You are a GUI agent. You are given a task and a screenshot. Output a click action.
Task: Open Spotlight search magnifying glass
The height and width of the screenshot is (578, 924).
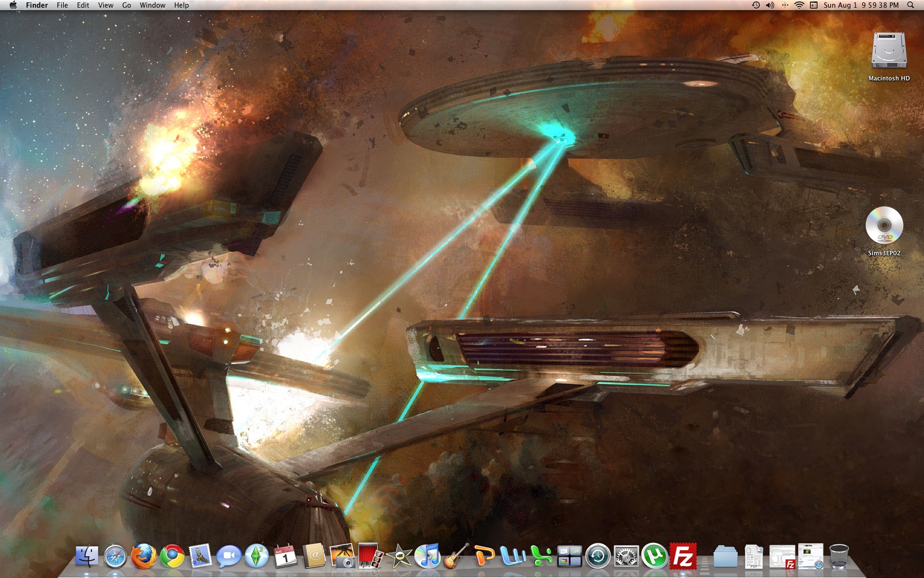pos(911,5)
